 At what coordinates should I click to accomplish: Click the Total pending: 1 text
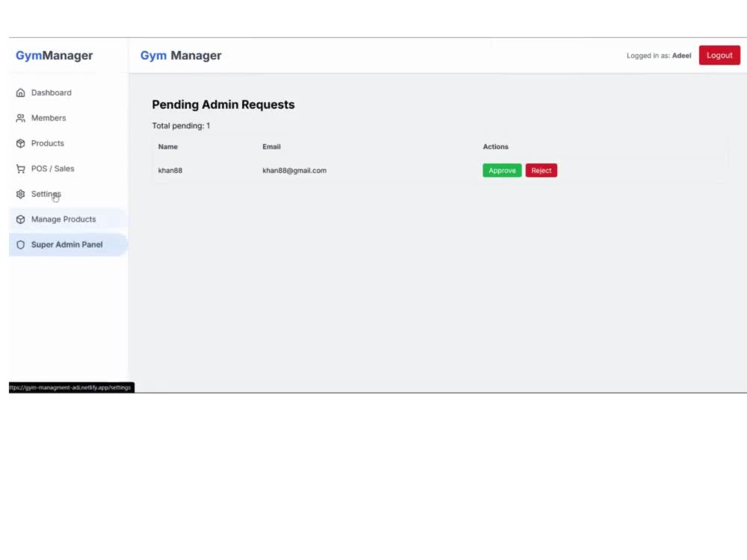tap(181, 125)
